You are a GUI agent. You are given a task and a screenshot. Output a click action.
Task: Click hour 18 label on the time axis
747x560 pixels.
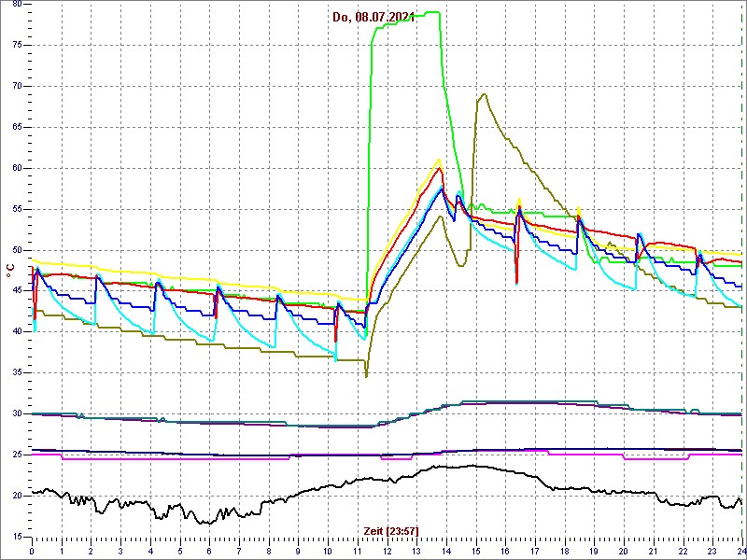tap(564, 551)
